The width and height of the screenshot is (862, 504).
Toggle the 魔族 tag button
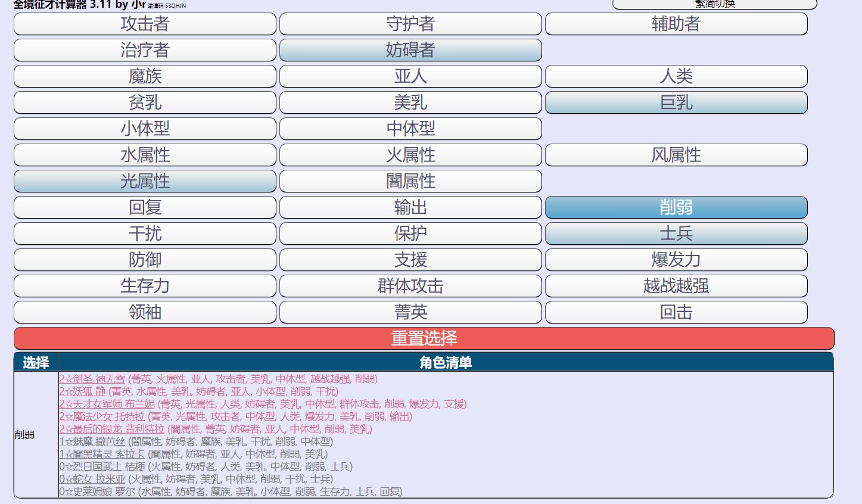click(145, 76)
